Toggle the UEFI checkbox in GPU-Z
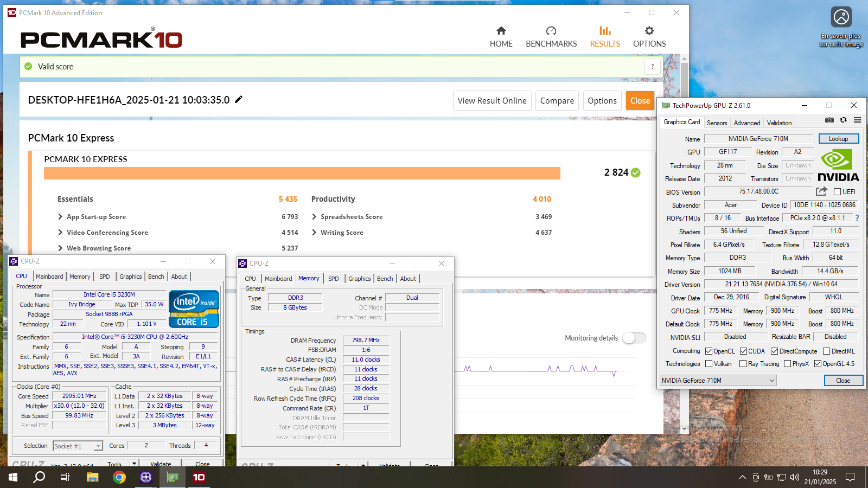Image resolution: width=868 pixels, height=488 pixels. tap(837, 192)
